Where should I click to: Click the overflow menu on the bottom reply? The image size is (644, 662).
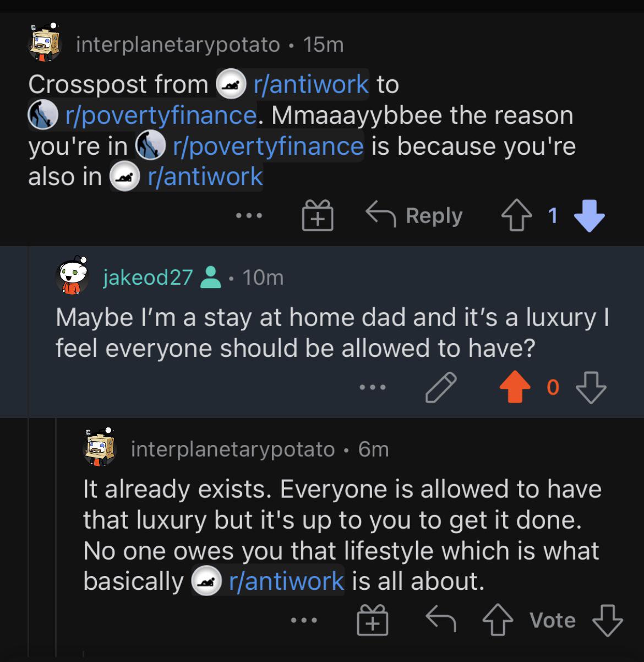[x=303, y=620]
